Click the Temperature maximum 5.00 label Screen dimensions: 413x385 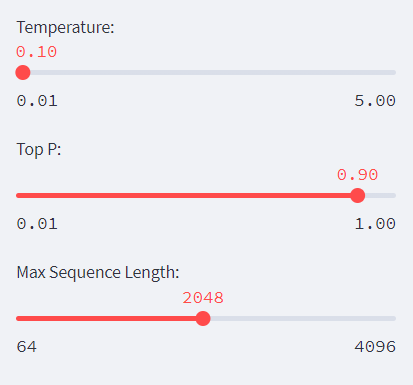point(375,101)
